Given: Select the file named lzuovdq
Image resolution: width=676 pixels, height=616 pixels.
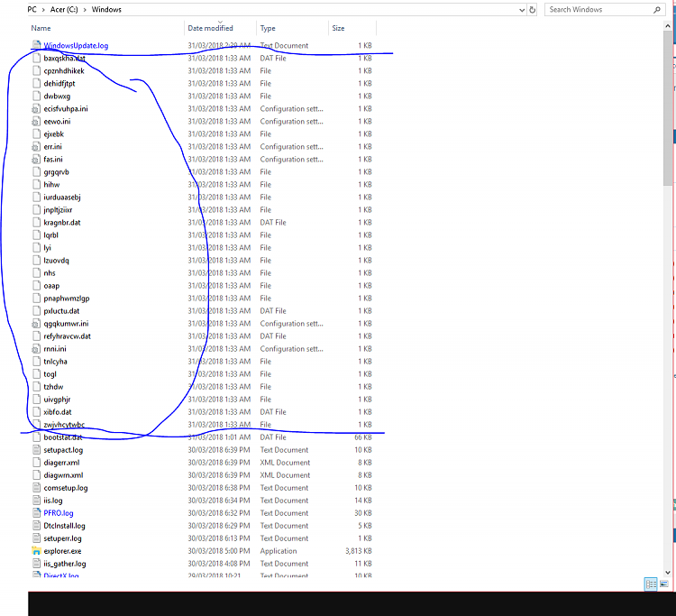Looking at the screenshot, I should pos(56,261).
